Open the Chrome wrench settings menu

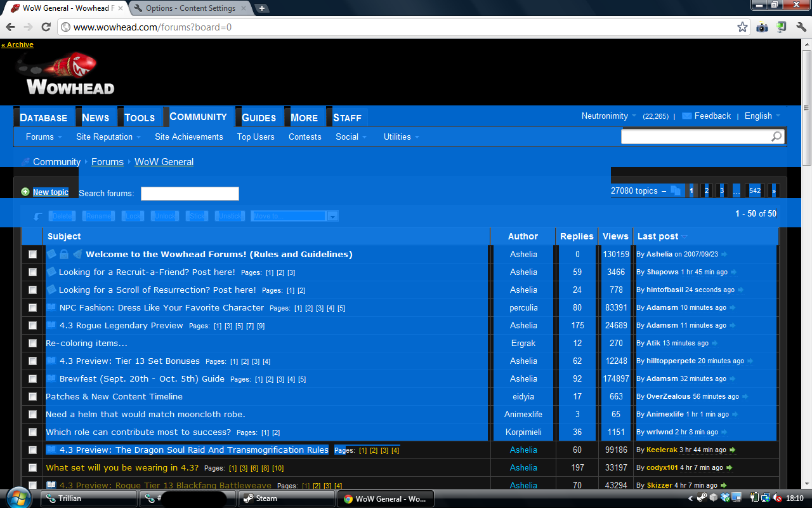pyautogui.click(x=801, y=27)
